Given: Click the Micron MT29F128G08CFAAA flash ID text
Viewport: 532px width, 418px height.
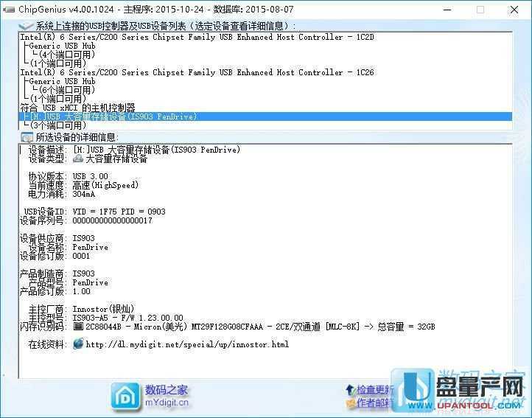Looking at the screenshot, I should pyautogui.click(x=260, y=327).
